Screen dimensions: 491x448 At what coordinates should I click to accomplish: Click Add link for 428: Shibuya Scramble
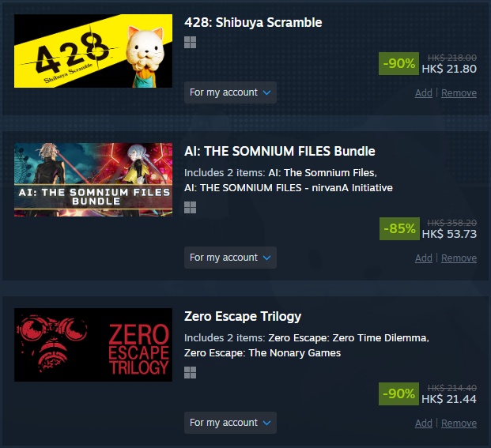click(423, 93)
